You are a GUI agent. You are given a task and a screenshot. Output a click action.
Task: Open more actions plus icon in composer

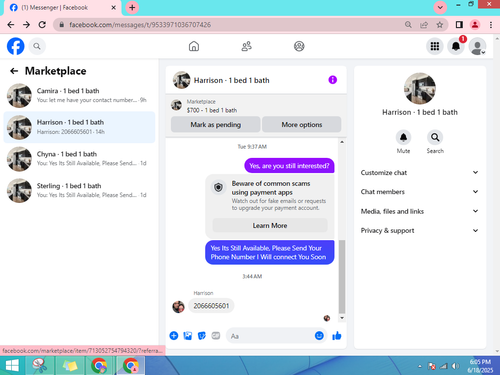pyautogui.click(x=174, y=336)
